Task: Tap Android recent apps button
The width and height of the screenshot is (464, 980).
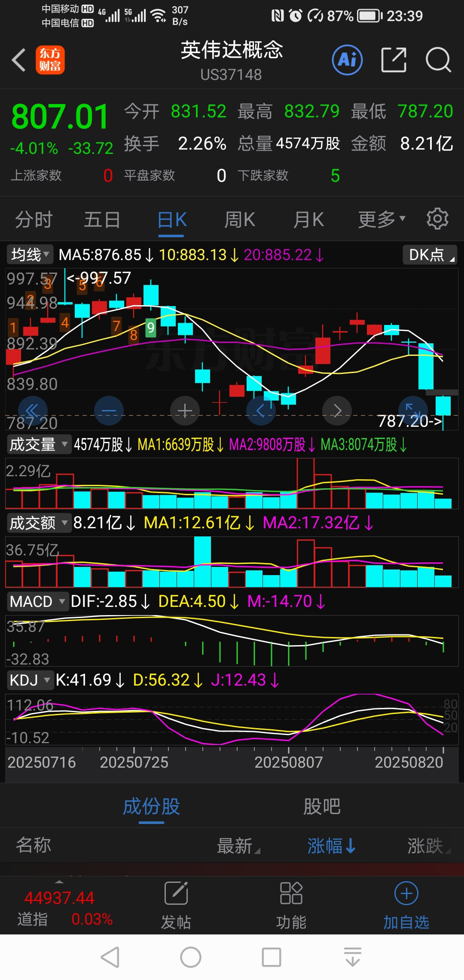Action: click(272, 957)
